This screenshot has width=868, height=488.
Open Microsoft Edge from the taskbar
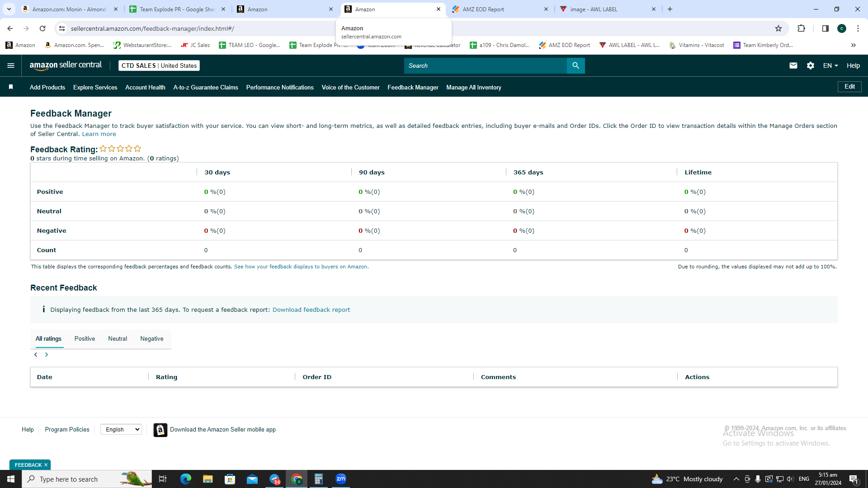click(x=185, y=479)
